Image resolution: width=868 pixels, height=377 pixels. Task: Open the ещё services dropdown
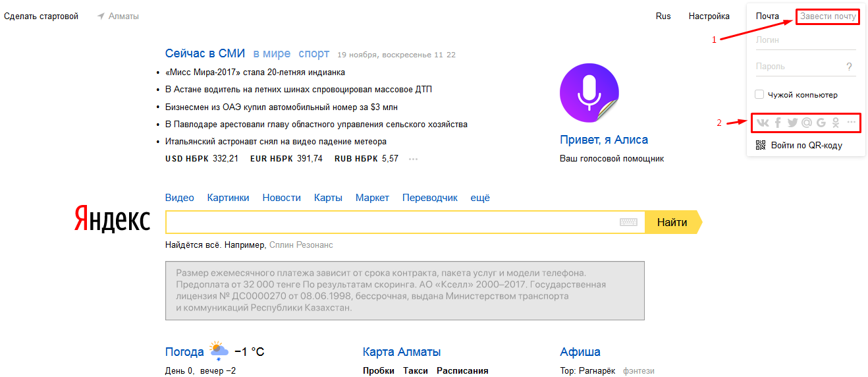point(480,198)
